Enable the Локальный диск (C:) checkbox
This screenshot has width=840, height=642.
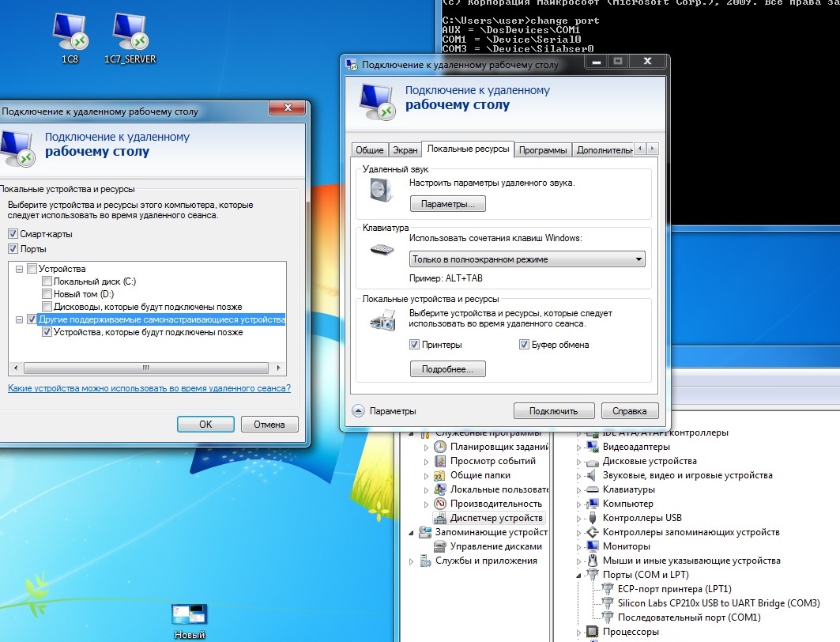click(47, 281)
